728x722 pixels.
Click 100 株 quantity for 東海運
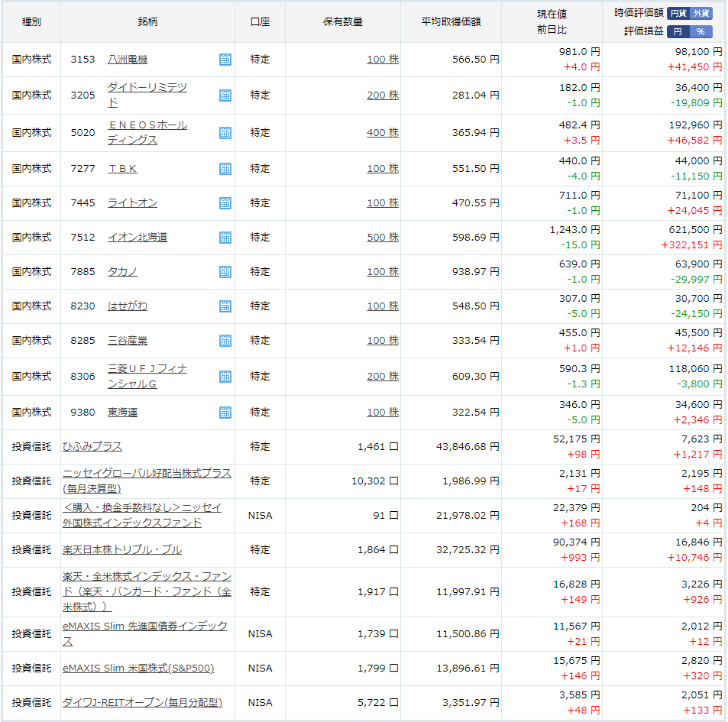click(x=383, y=413)
